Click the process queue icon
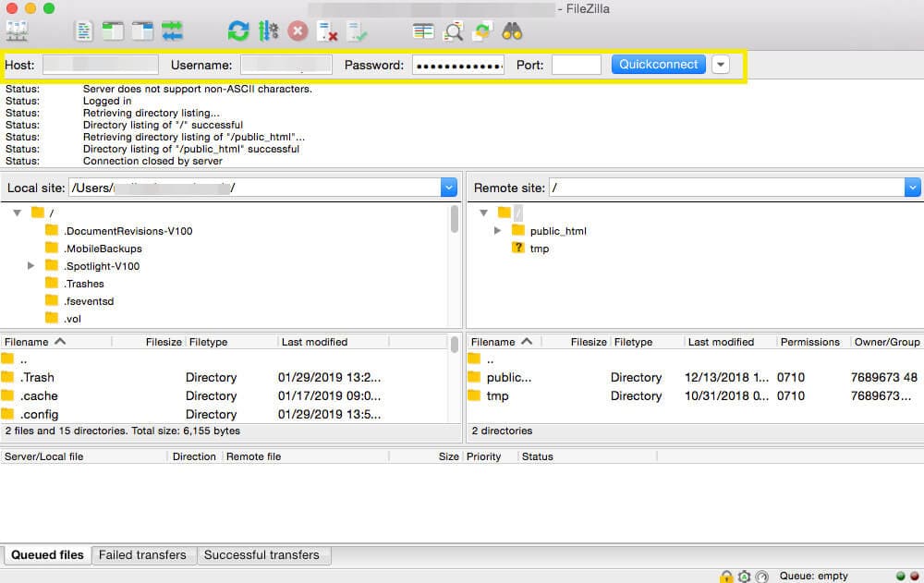 pyautogui.click(x=268, y=31)
